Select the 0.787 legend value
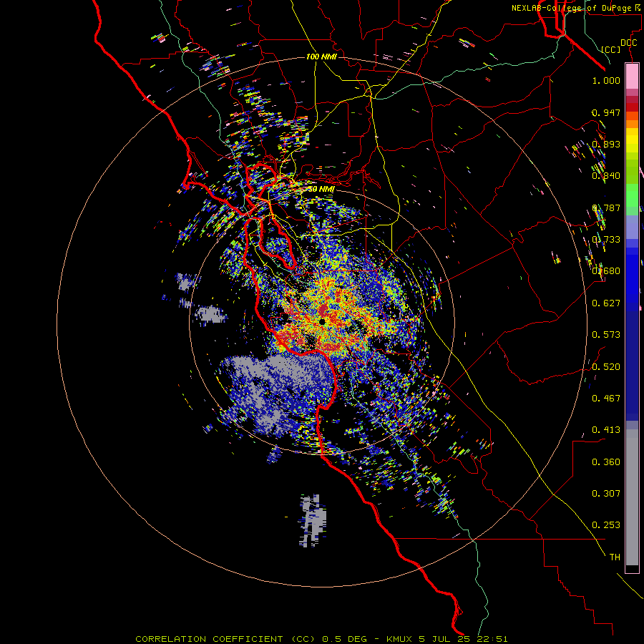 (606, 208)
